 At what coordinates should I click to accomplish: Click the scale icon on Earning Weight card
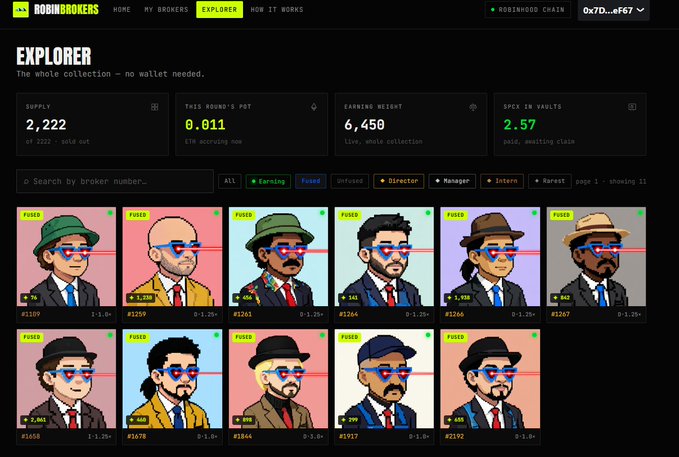473,107
